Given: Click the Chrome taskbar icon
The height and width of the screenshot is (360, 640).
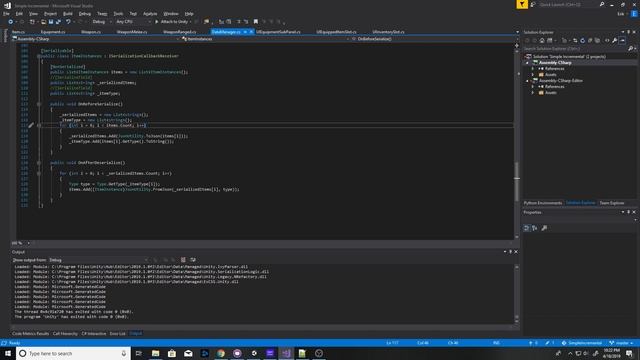Looking at the screenshot, I should coord(221,353).
